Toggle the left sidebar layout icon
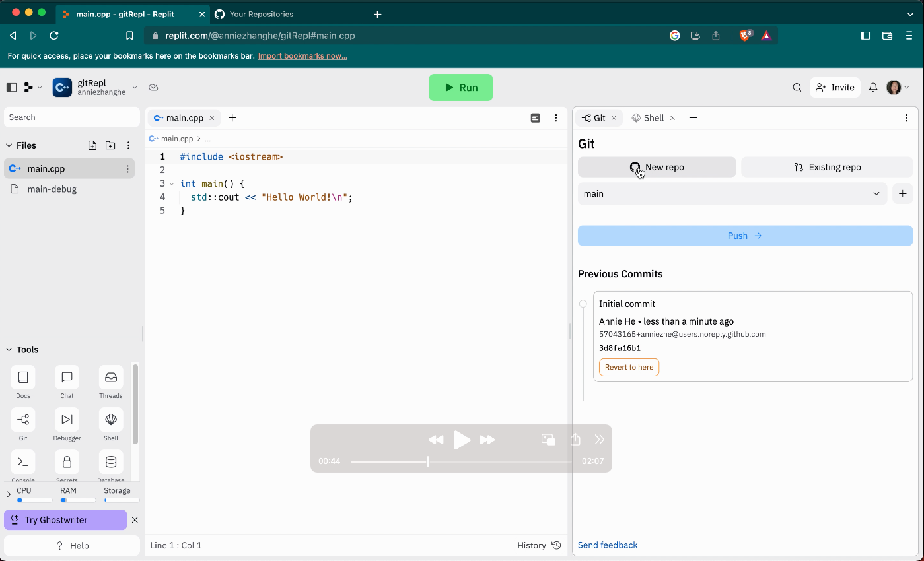The image size is (924, 561). coord(11,87)
